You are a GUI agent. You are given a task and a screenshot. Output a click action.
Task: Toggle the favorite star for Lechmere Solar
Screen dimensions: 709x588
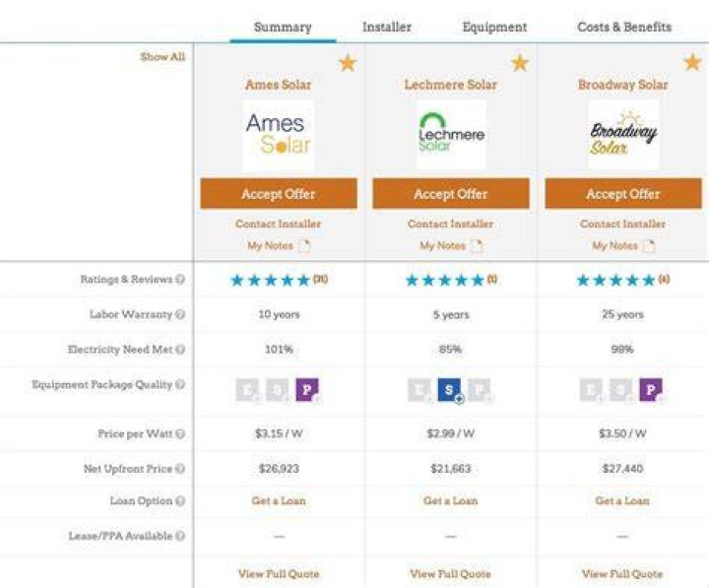[x=520, y=63]
